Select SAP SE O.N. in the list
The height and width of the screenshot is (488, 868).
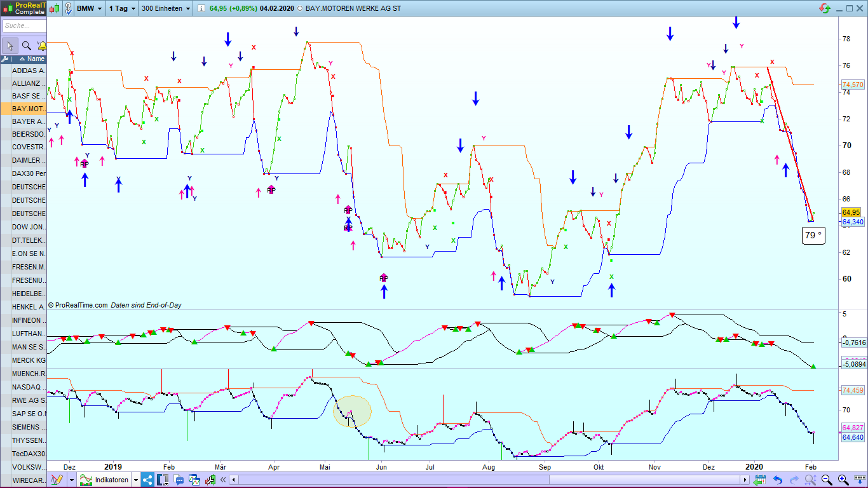pos(29,414)
